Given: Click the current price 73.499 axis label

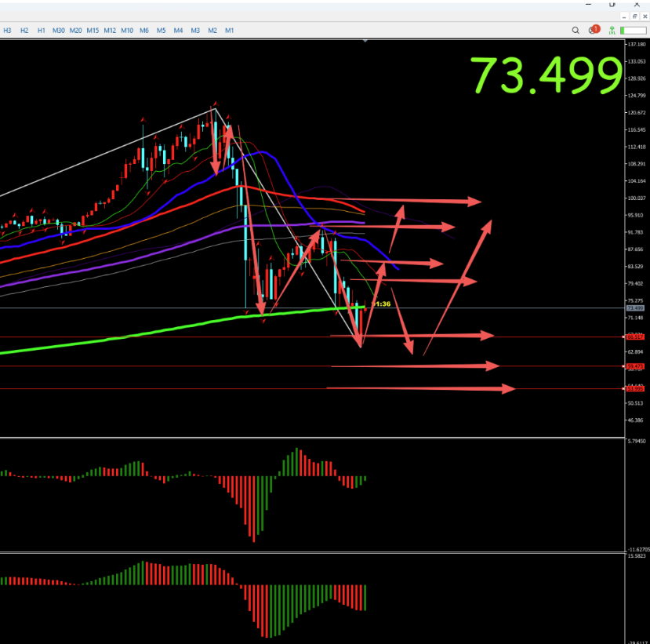Looking at the screenshot, I should tap(634, 308).
